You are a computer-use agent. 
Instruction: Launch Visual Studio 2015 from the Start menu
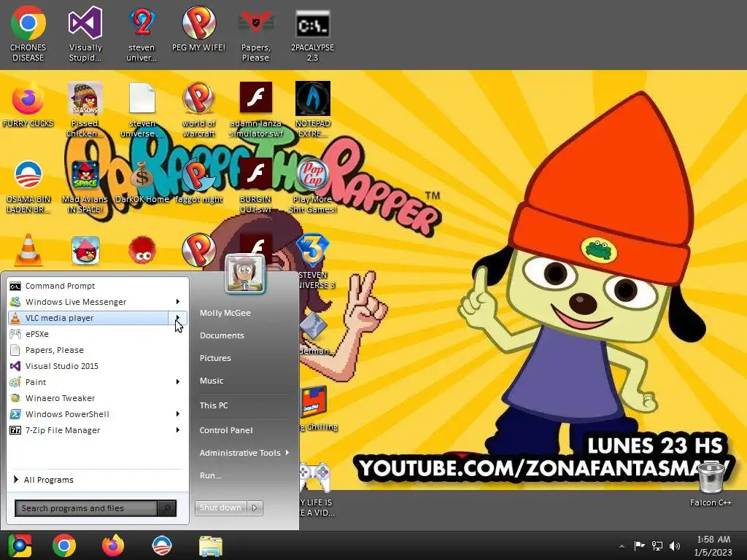click(x=97, y=366)
